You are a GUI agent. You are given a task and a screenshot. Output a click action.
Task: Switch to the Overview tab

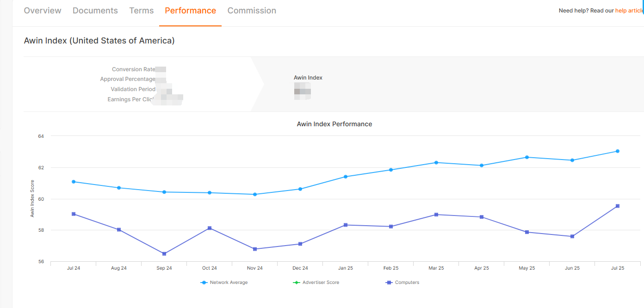[x=43, y=11]
